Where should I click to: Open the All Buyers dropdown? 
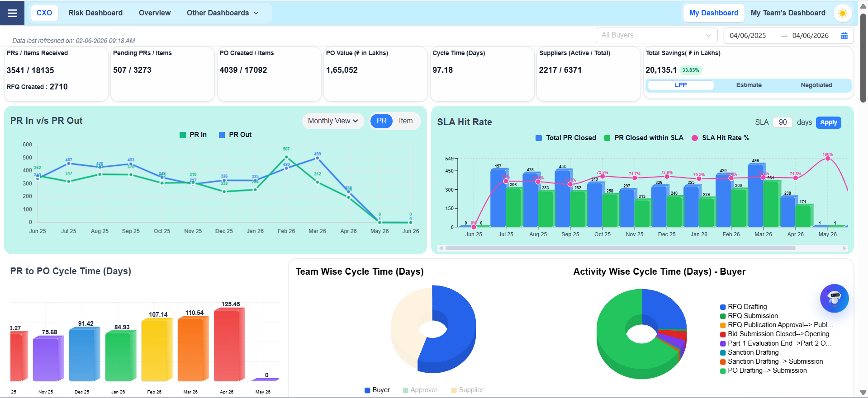pyautogui.click(x=657, y=35)
